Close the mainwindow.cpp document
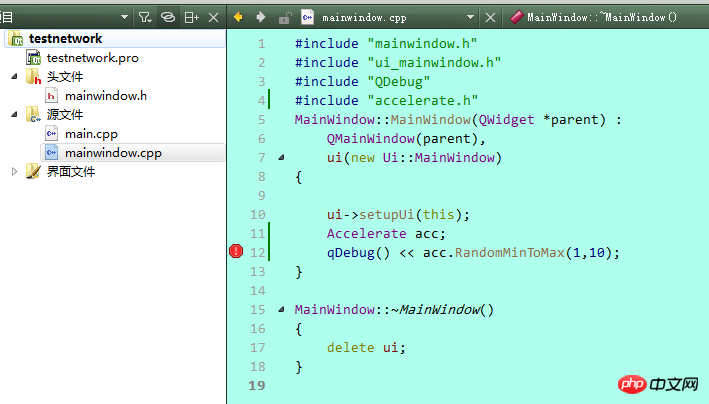This screenshot has width=709, height=404. point(490,18)
